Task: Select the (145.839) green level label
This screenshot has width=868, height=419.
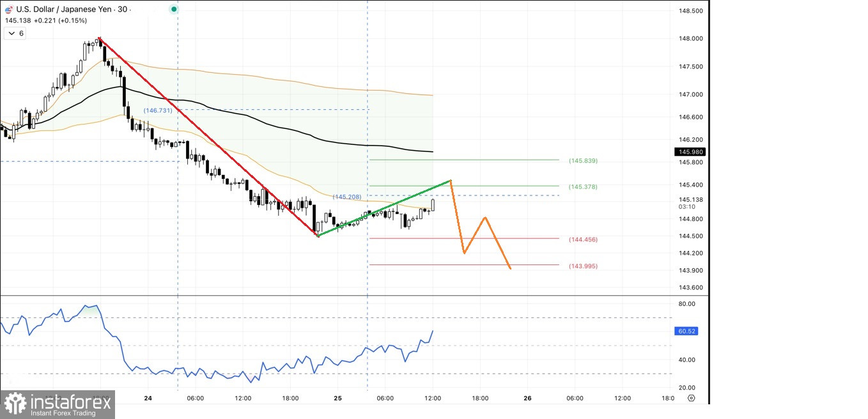Action: tap(583, 161)
